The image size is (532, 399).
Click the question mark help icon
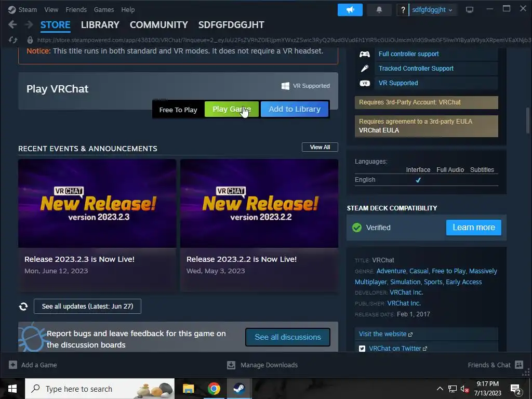pos(403,10)
